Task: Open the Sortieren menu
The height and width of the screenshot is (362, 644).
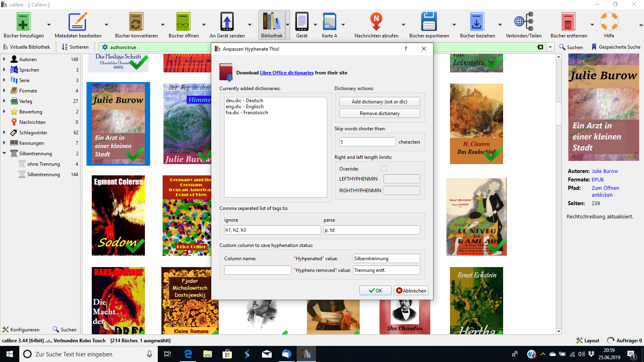Action: click(x=75, y=47)
